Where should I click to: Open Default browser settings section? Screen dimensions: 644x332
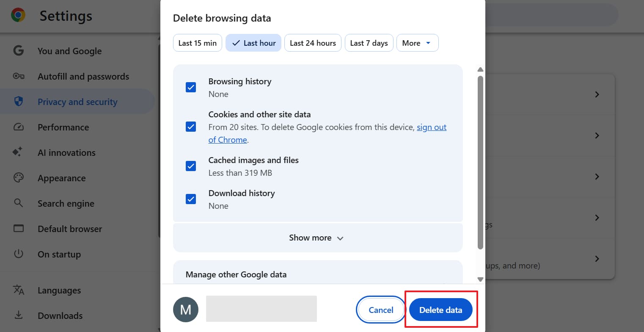[78, 229]
